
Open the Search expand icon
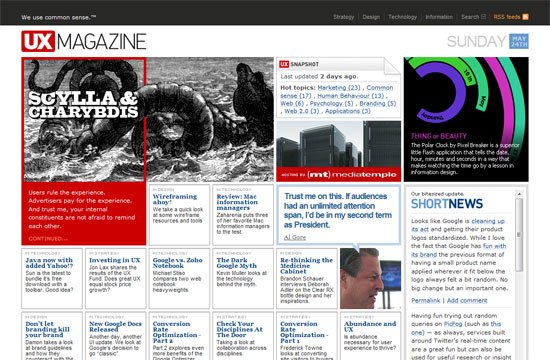coord(483,16)
